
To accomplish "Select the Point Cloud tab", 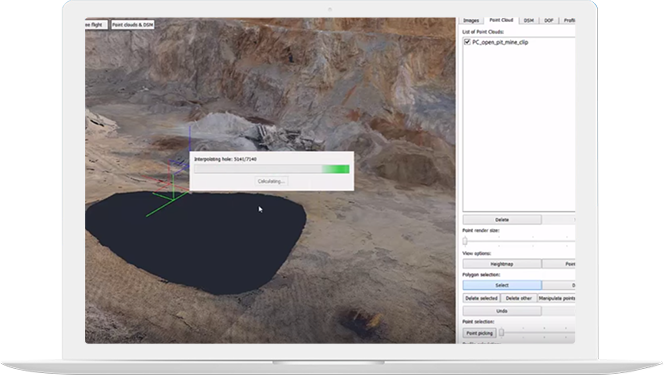I will click(501, 20).
